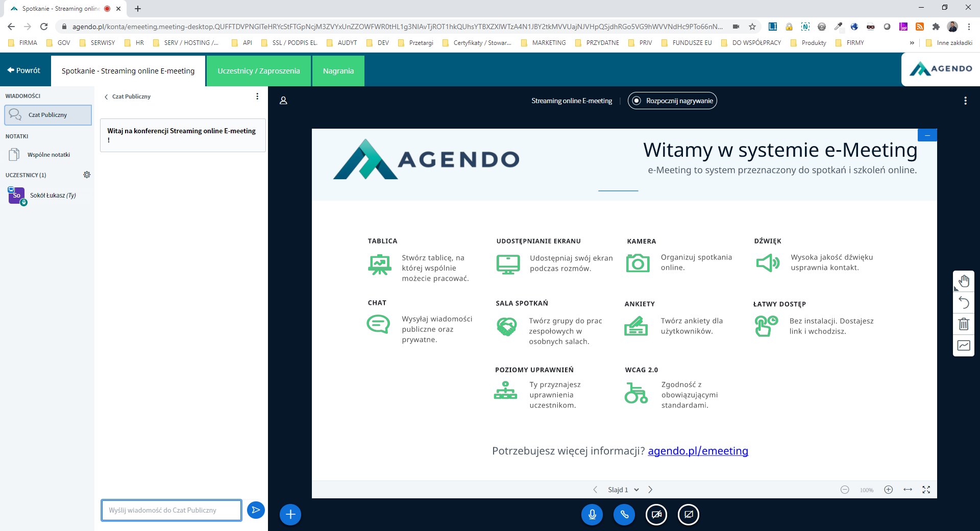980x531 pixels.
Task: Open participants settings gear icon
Action: [87, 175]
